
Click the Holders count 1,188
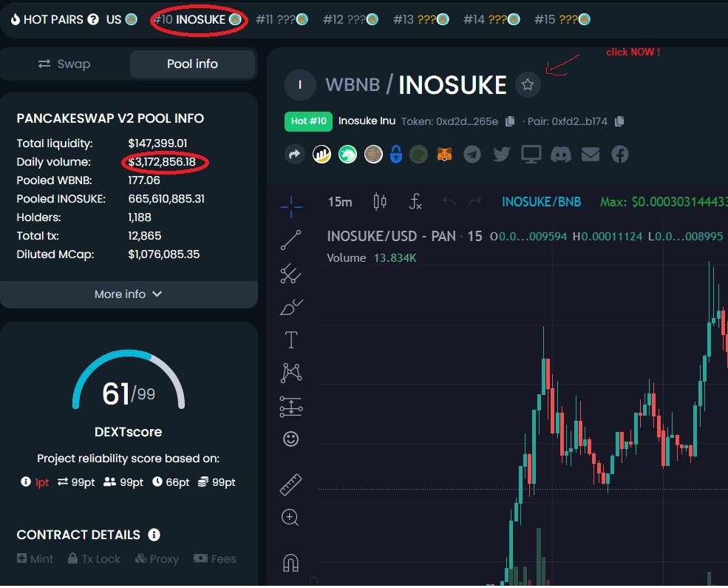click(x=140, y=217)
